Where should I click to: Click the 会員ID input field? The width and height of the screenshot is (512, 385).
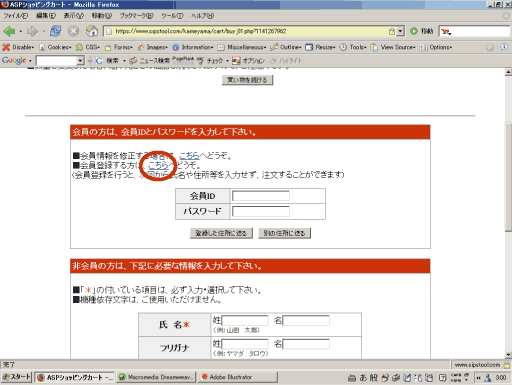pyautogui.click(x=261, y=196)
